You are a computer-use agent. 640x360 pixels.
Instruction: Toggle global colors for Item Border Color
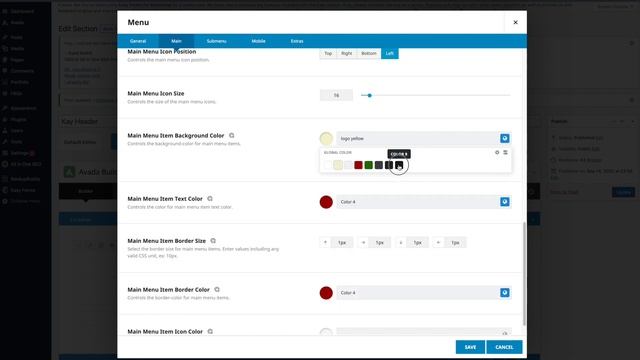pos(505,293)
